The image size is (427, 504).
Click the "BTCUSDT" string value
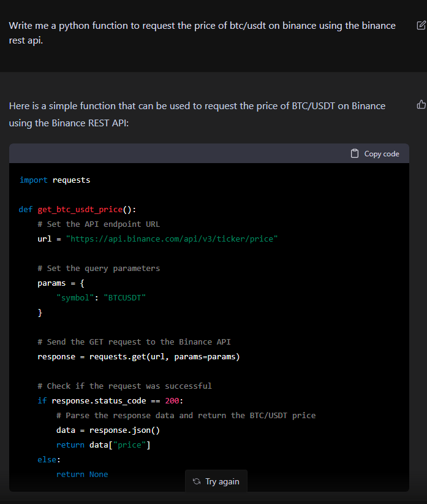[124, 297]
